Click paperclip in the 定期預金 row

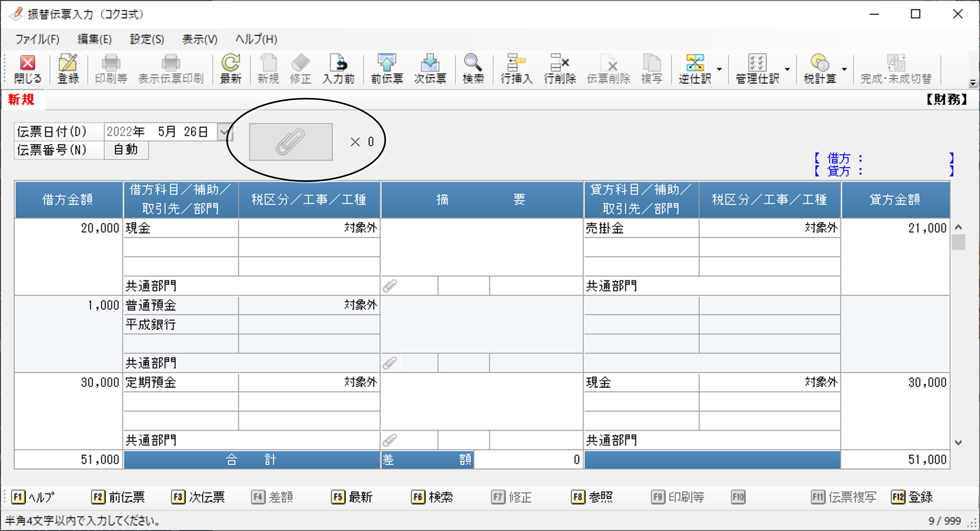[390, 440]
